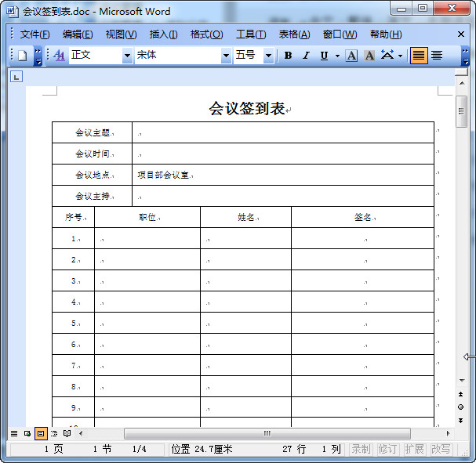This screenshot has width=476, height=463.
Task: Open the 帮助(H) menu
Action: pyautogui.click(x=386, y=34)
